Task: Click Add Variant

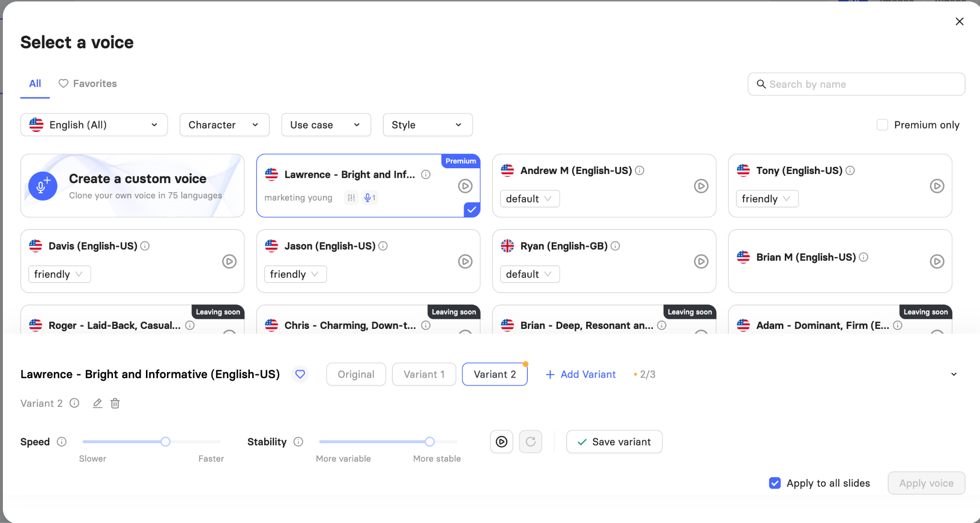Action: pos(580,374)
